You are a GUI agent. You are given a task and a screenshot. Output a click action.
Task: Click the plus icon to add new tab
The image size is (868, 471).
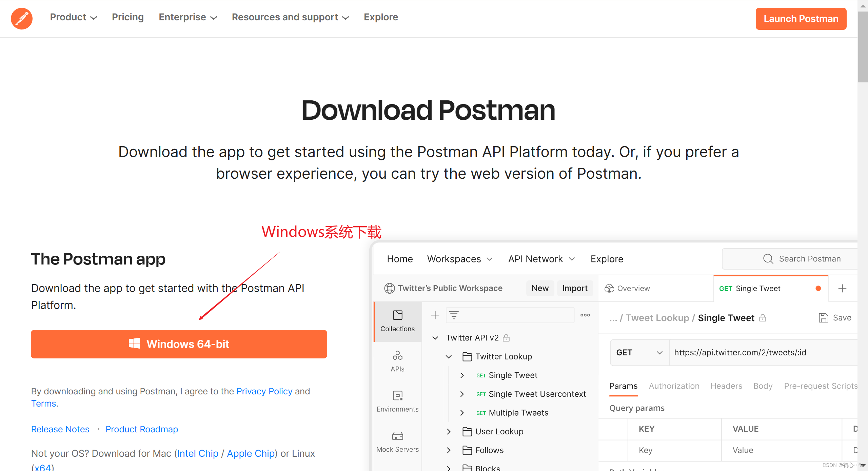[842, 288]
